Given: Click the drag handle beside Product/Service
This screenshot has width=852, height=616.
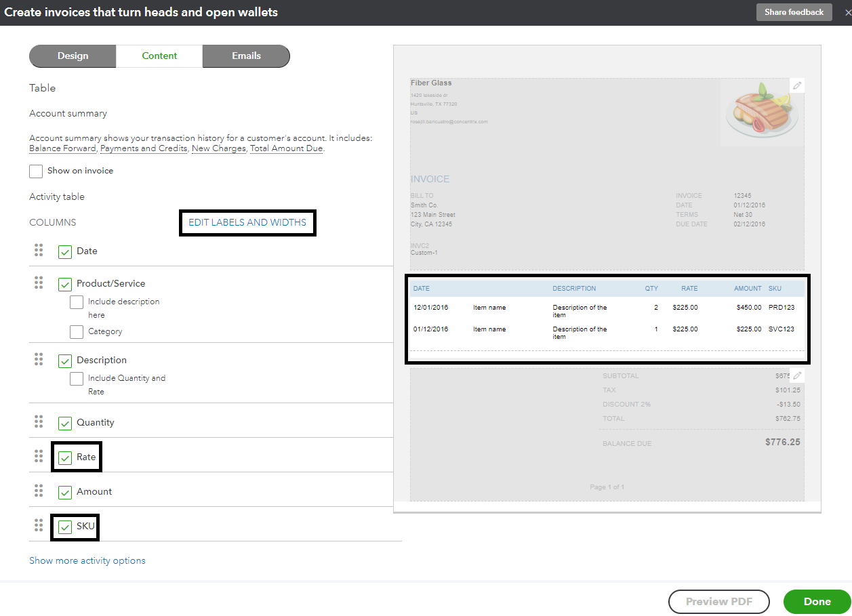Looking at the screenshot, I should pos(39,283).
